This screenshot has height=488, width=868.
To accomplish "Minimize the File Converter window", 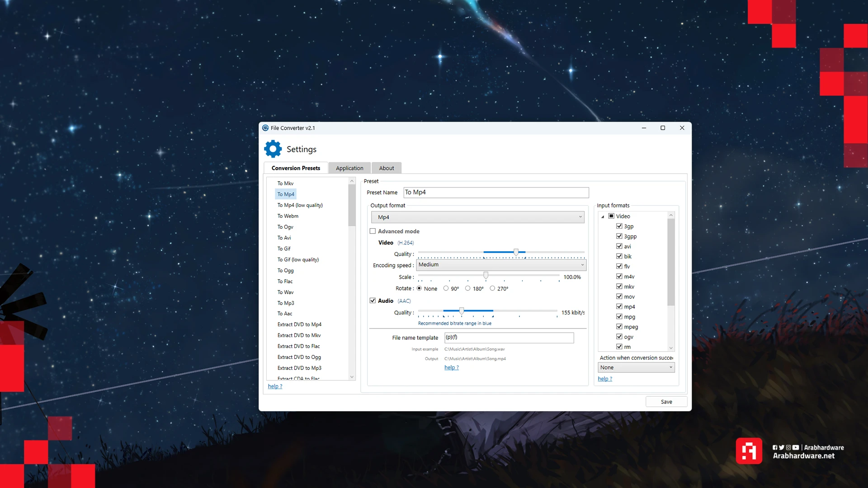I will tap(644, 128).
